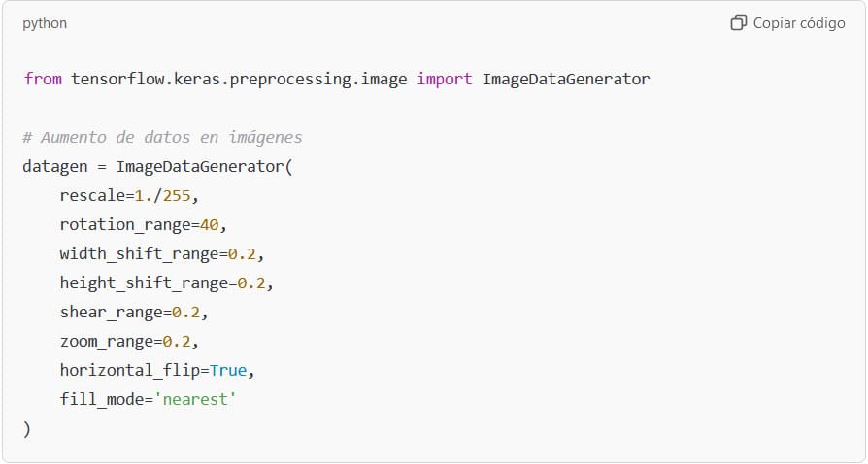Viewport: 868px width, 464px height.
Task: Click the Aumento de datos comment line
Action: [162, 137]
